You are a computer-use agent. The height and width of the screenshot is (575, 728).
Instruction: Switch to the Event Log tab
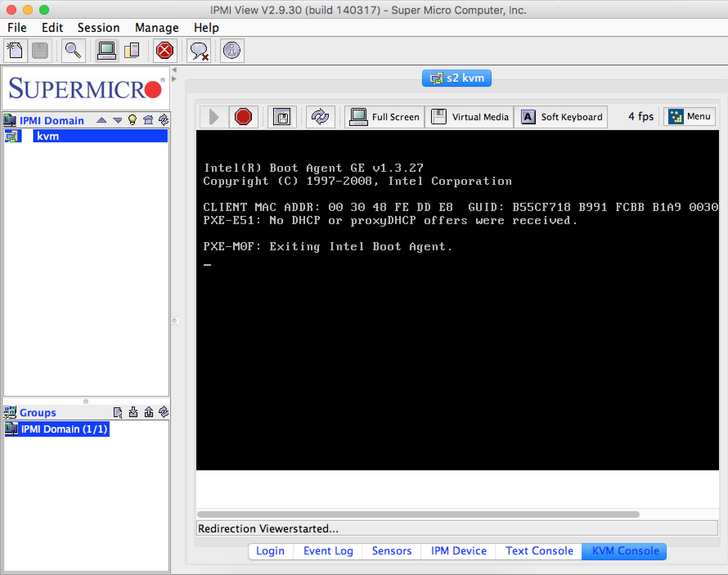coord(328,551)
